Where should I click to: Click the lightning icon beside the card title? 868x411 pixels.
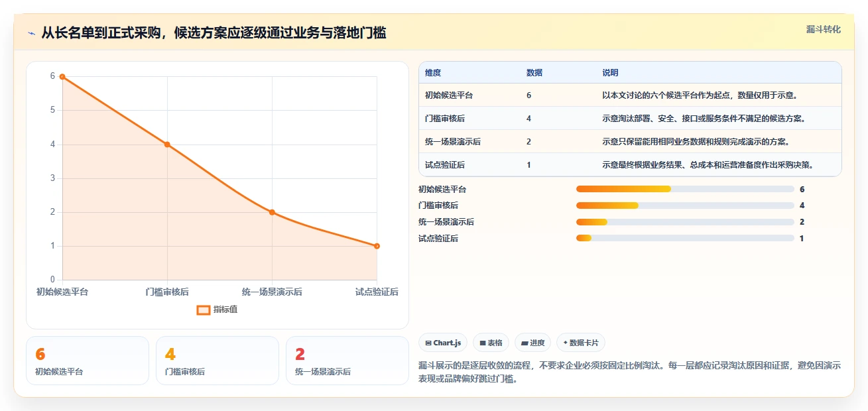(32, 33)
